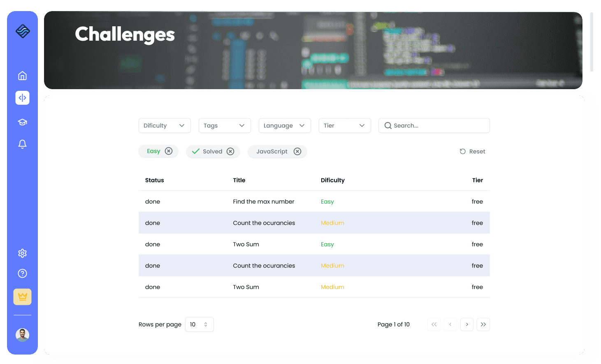Image resolution: width=601 pixels, height=364 pixels.
Task: Open Settings with the gear icon
Action: click(x=22, y=253)
